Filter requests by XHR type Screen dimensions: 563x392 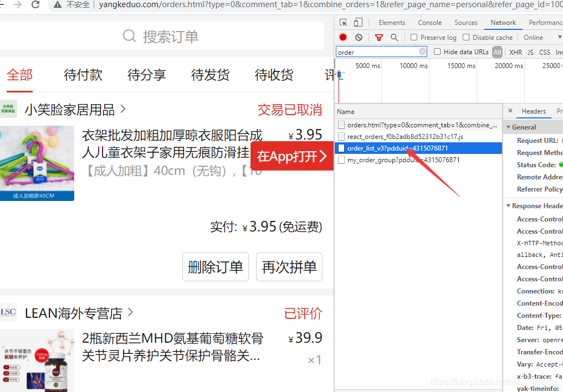click(x=515, y=52)
